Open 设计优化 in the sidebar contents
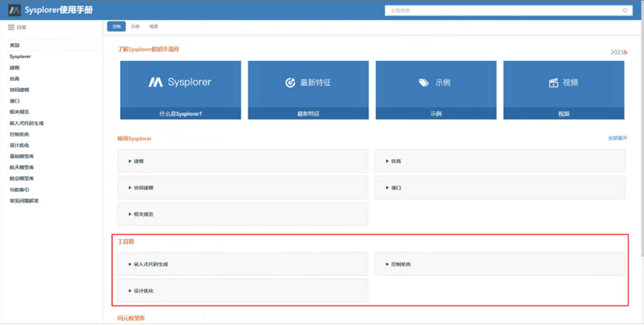The height and width of the screenshot is (325, 644). tap(19, 145)
